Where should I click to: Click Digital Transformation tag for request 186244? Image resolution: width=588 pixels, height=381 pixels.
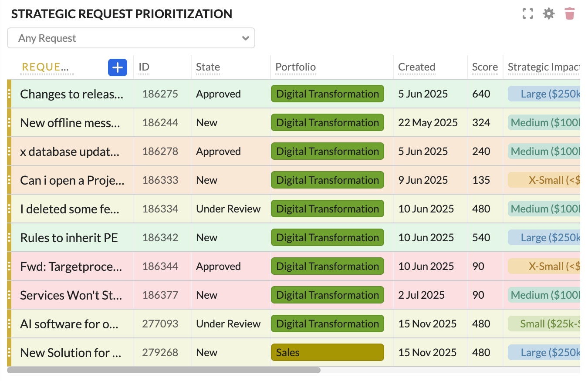coord(327,123)
